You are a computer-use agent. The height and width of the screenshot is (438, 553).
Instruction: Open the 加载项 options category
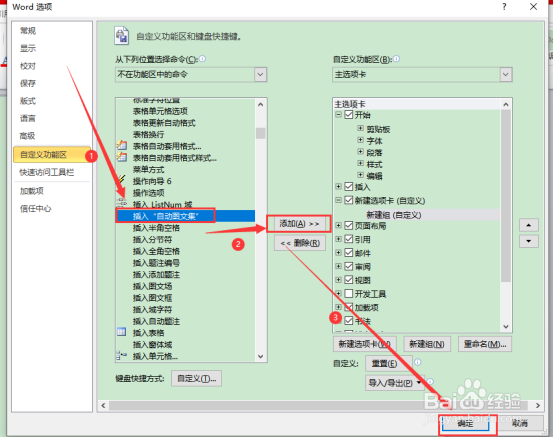pos(32,191)
